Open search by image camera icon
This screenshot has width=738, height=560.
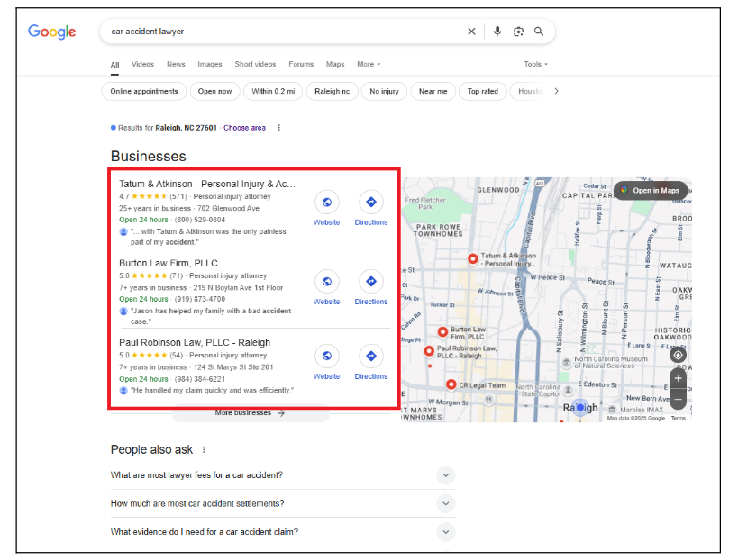click(x=518, y=32)
